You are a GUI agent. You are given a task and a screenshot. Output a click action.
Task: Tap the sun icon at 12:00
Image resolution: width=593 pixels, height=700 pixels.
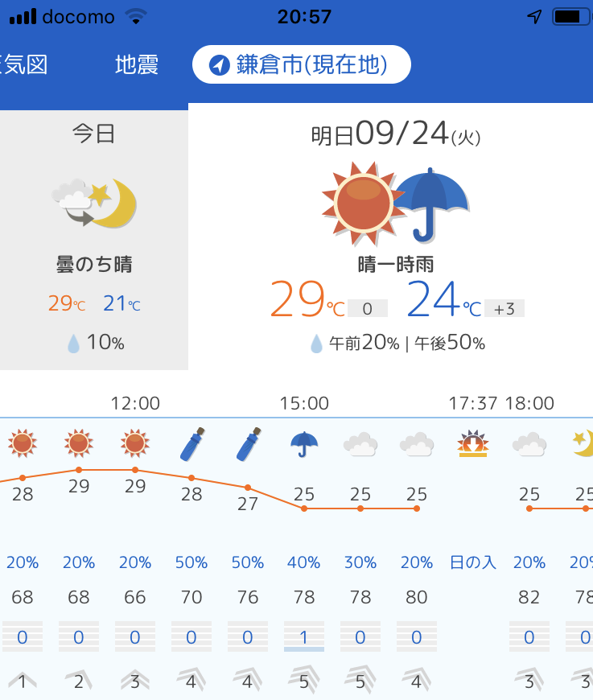pyautogui.click(x=135, y=443)
